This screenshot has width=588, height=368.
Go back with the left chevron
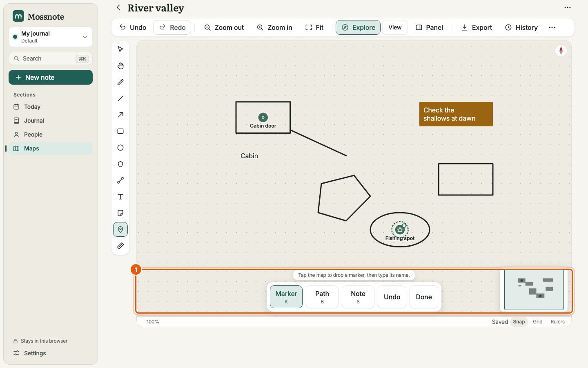click(118, 7)
